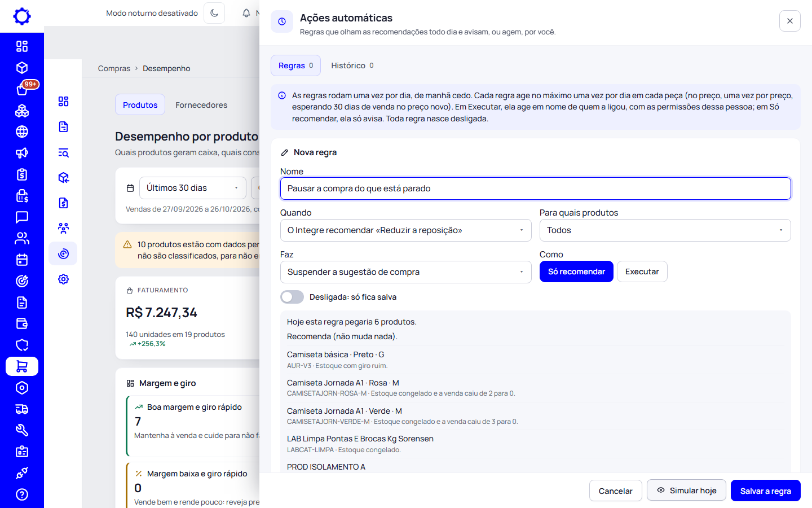Expand the 'Para quais produtos' dropdown
Screen dimensions: 812x508
coord(665,230)
